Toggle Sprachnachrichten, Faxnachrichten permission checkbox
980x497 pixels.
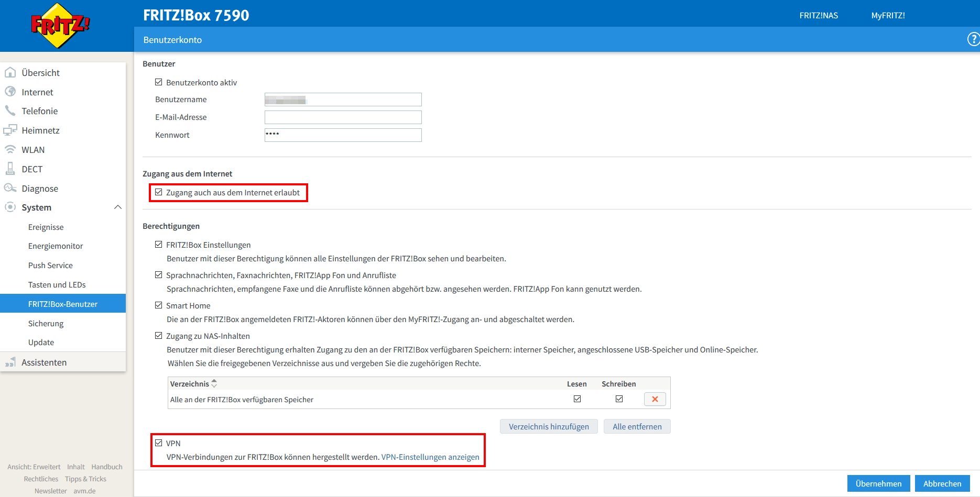[159, 275]
